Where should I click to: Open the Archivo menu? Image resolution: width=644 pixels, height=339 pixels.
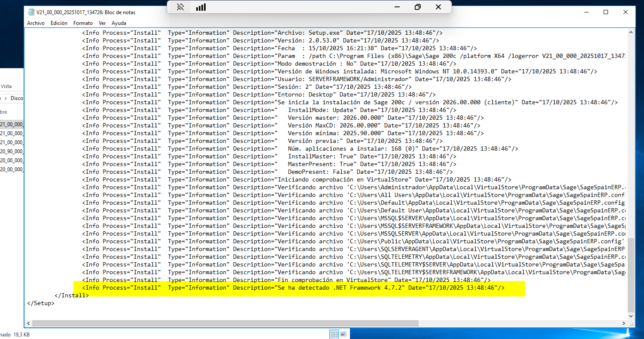coord(36,23)
